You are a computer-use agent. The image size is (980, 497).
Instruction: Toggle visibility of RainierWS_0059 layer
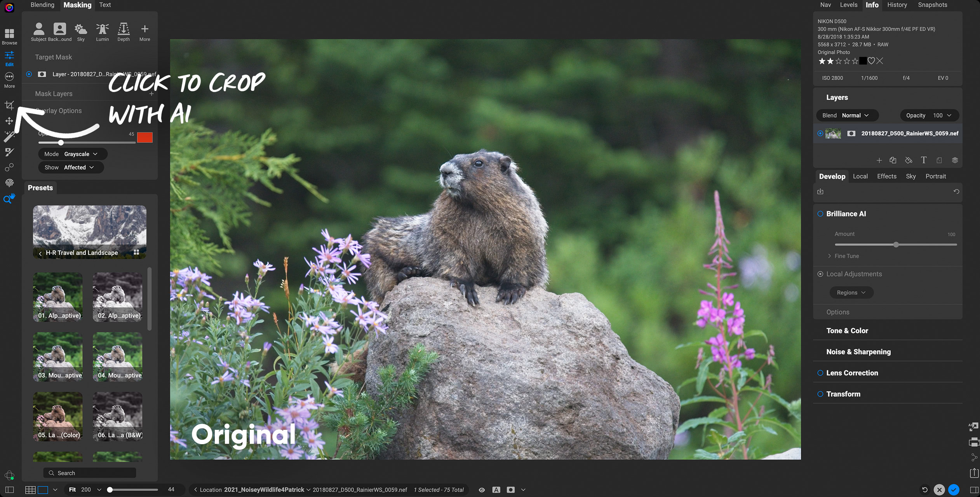point(820,133)
